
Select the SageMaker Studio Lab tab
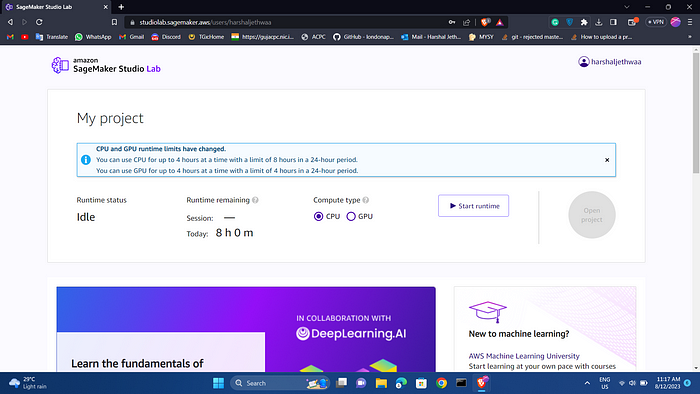point(56,7)
